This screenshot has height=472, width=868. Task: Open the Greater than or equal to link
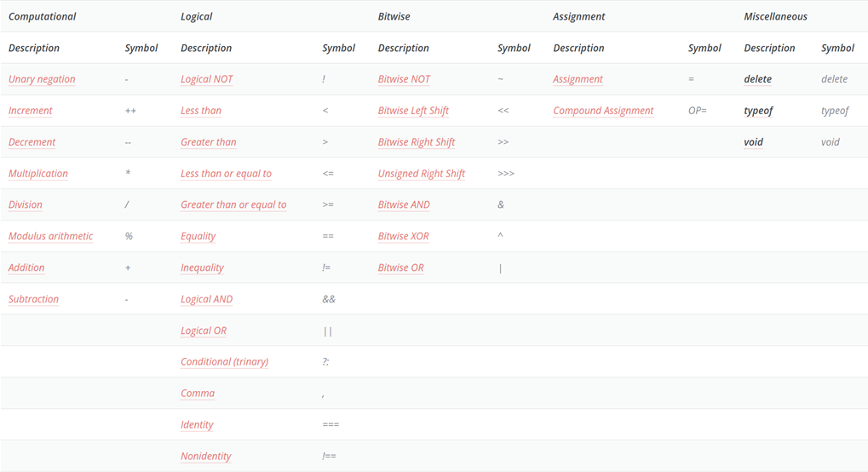[233, 204]
